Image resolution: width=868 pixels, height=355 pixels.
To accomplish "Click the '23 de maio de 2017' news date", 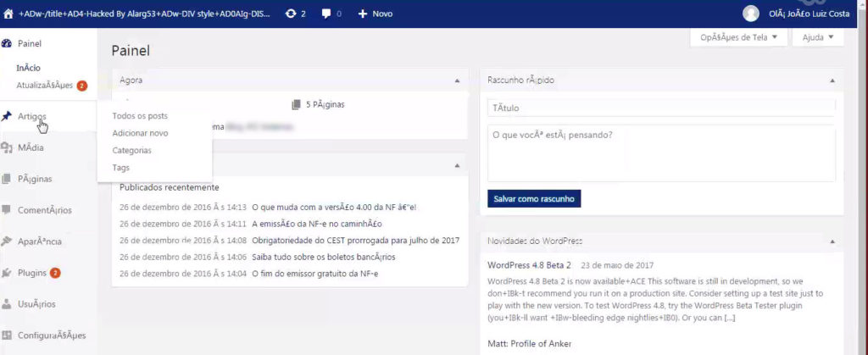I will click(615, 265).
